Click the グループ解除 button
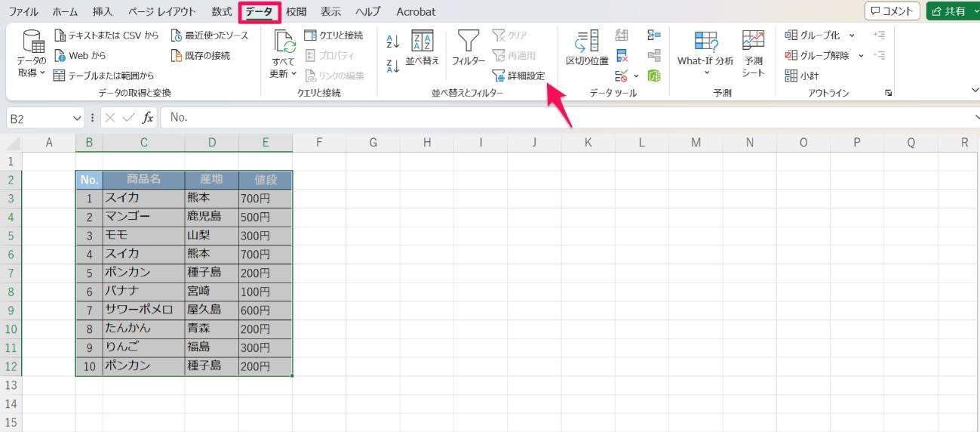980x432 pixels. (x=817, y=55)
